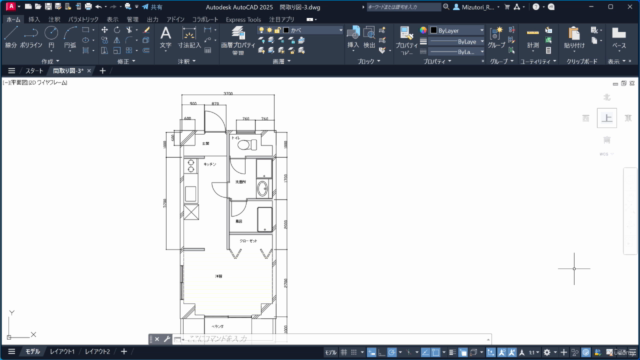Toggle grid display in status bar
The height and width of the screenshot is (360, 640).
pyautogui.click(x=344, y=352)
